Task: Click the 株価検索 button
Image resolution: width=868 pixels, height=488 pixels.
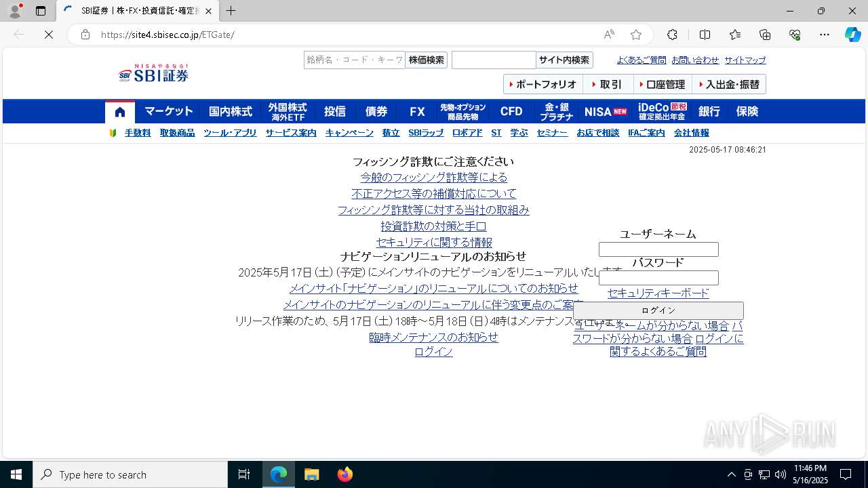Action: (427, 60)
